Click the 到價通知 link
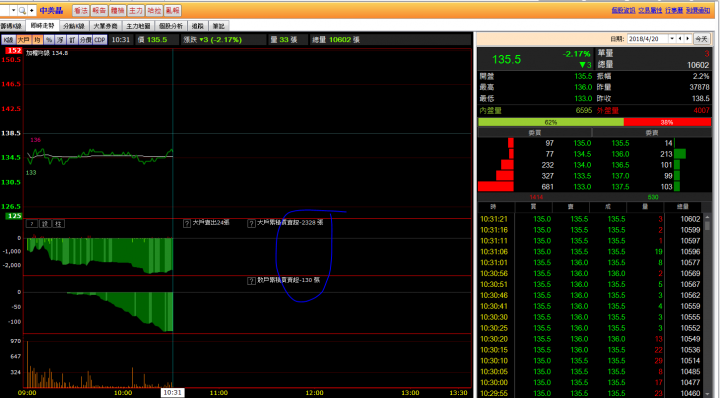Viewport: 720px width, 398px height. click(698, 10)
